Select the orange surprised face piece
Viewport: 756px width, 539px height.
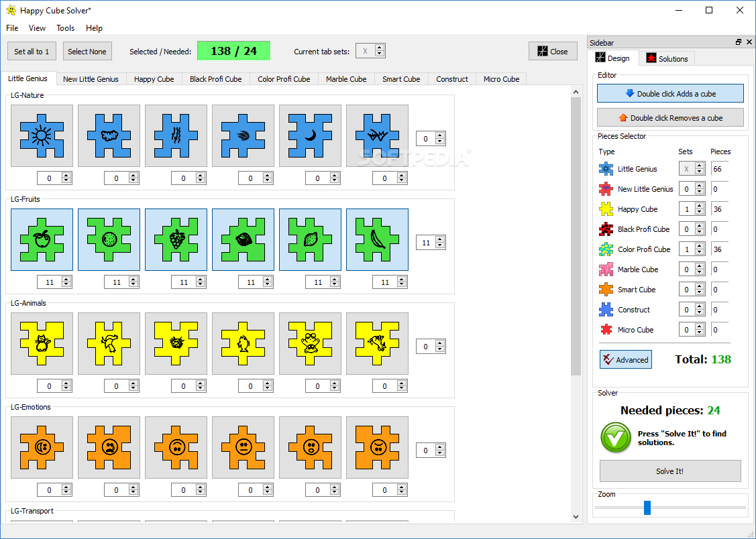[x=310, y=447]
